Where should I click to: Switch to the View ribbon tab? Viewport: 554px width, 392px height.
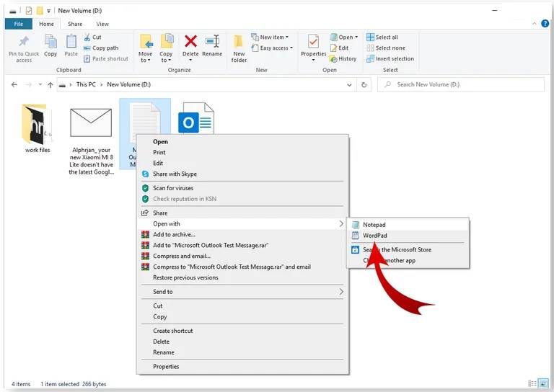[x=102, y=24]
